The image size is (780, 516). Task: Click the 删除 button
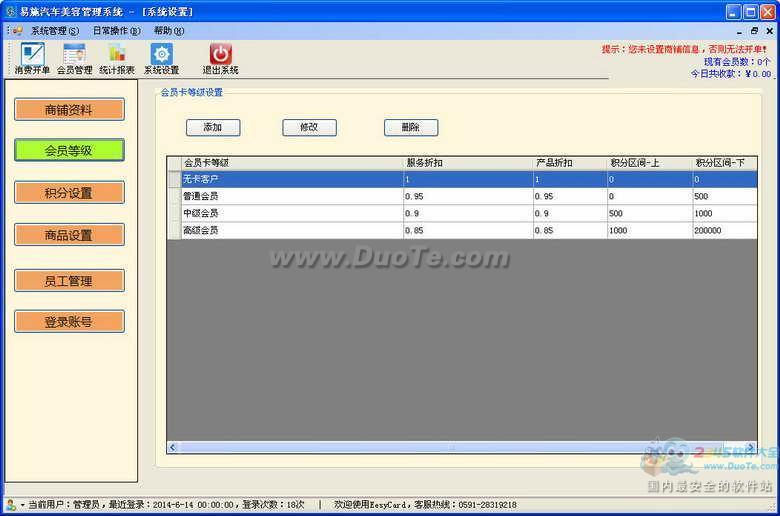[x=411, y=127]
